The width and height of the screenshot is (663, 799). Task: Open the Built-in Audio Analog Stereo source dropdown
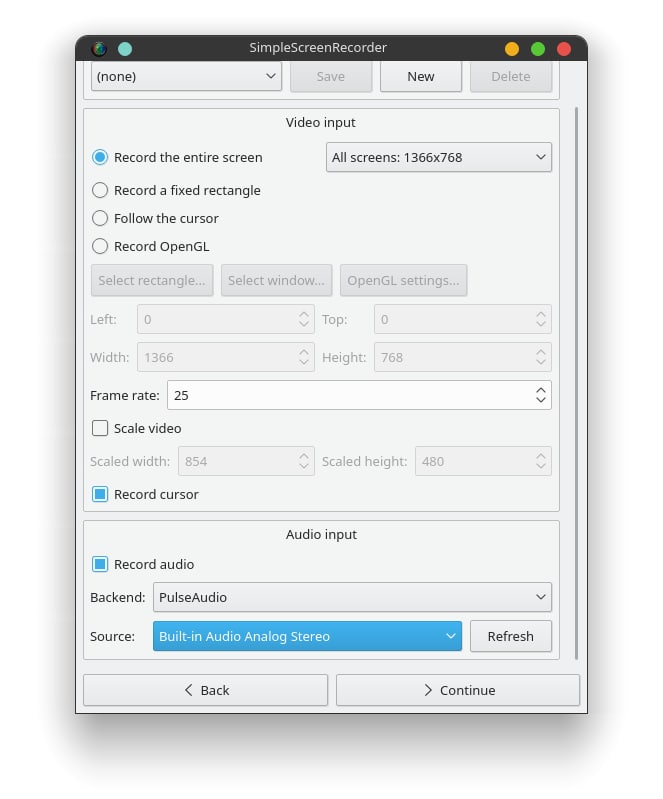pos(307,636)
